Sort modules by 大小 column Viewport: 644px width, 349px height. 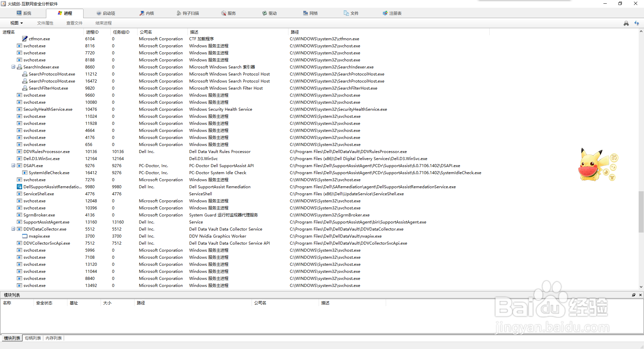click(117, 303)
